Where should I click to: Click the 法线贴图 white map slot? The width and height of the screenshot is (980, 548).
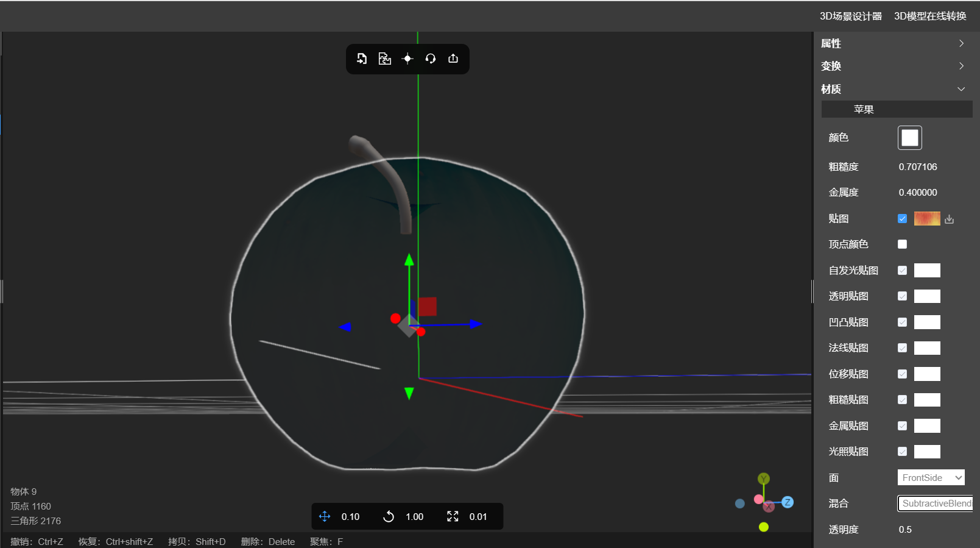coord(927,348)
